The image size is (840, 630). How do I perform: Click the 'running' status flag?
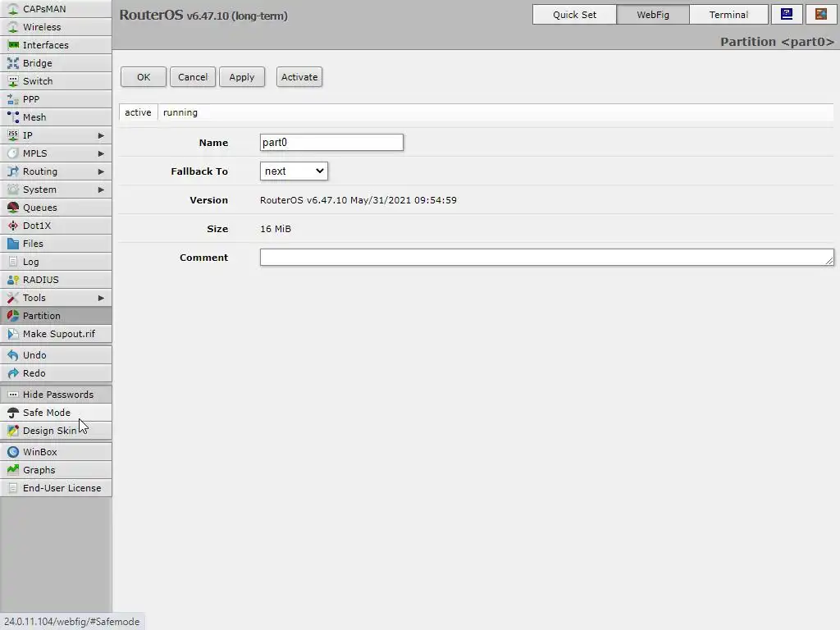(x=180, y=112)
